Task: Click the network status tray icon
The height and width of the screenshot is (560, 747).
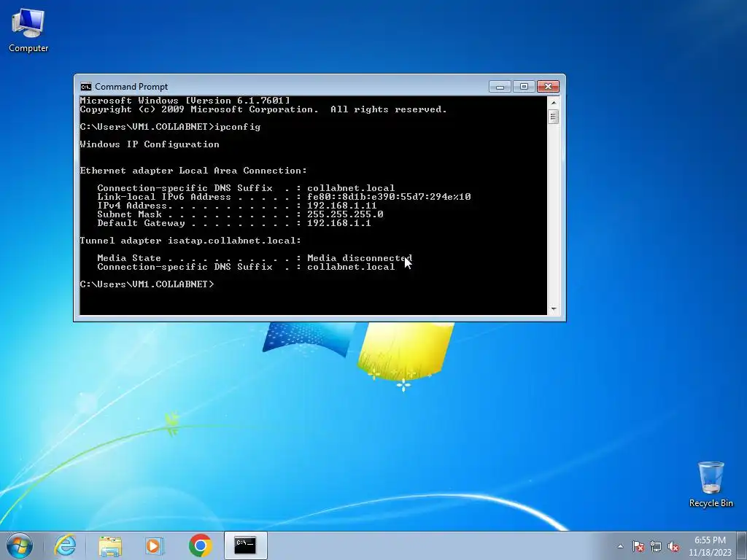Action: pos(656,546)
